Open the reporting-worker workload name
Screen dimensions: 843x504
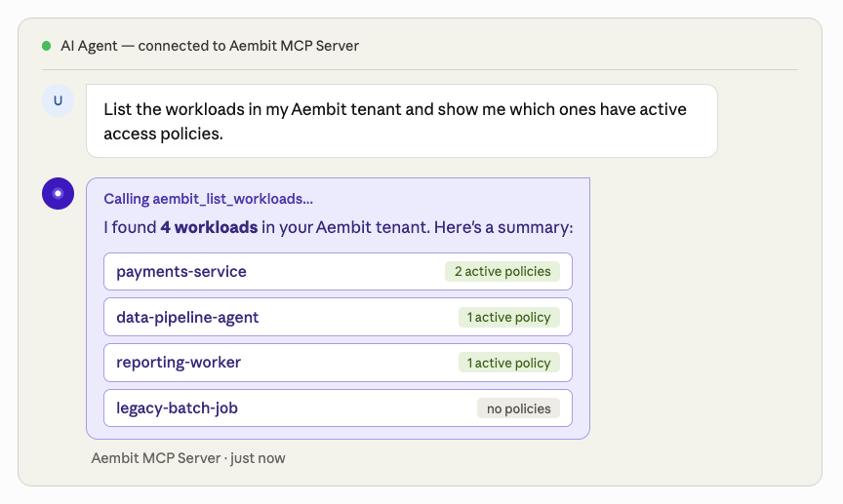pos(179,363)
